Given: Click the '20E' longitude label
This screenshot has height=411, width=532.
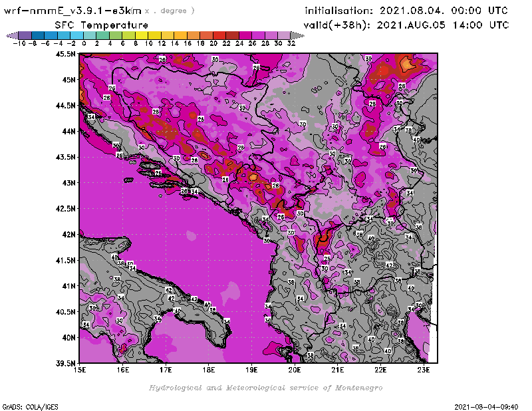Looking at the screenshot, I should (x=295, y=370).
